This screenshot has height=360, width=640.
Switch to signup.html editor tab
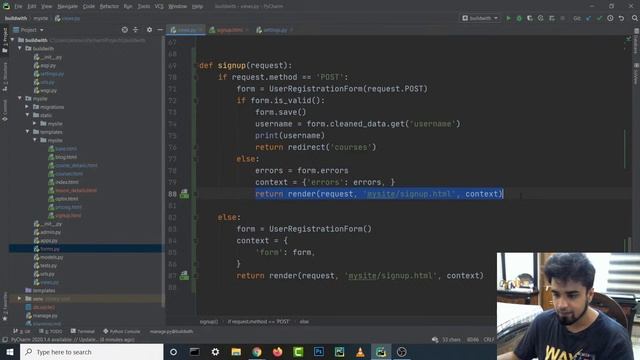tap(229, 30)
